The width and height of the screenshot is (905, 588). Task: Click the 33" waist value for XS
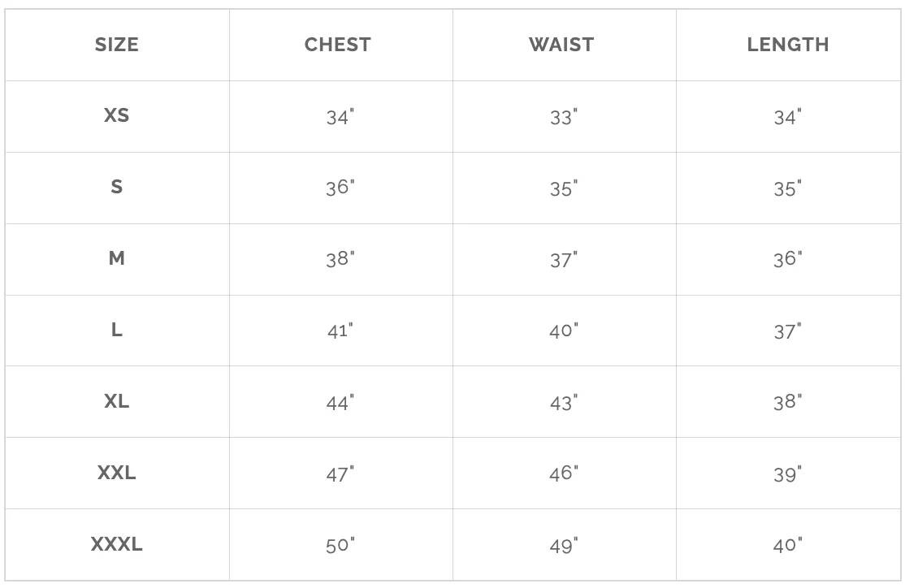coord(563,117)
